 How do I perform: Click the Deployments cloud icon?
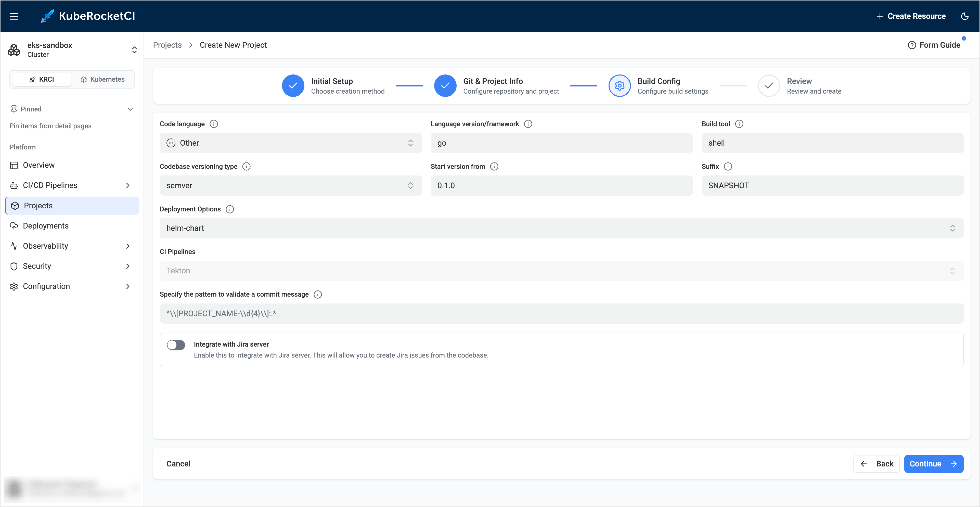coord(14,226)
